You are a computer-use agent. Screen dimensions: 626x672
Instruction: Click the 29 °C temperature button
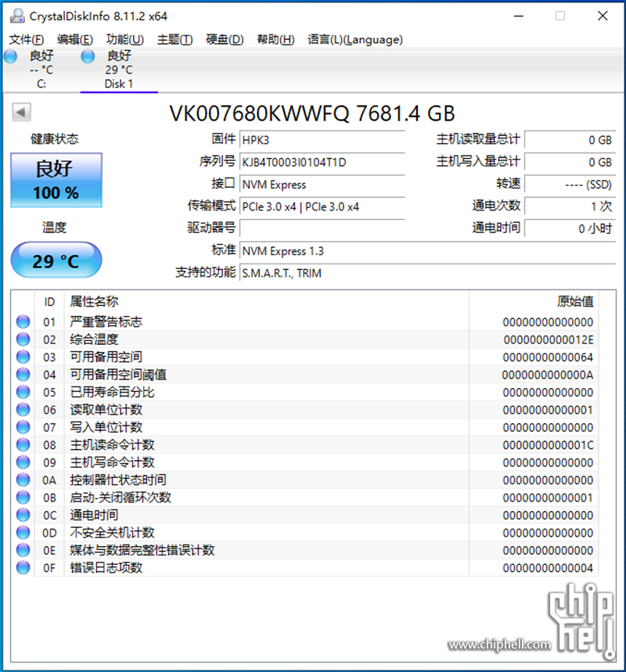56,260
